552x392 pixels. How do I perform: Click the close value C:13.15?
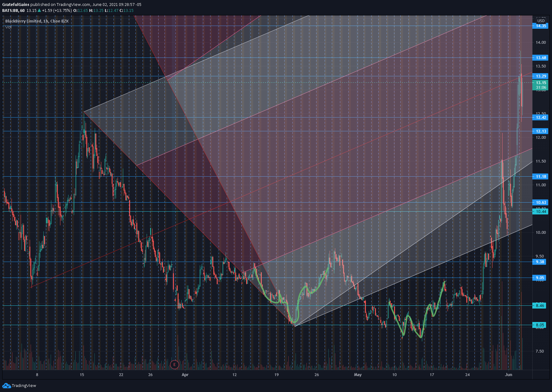[x=127, y=10]
